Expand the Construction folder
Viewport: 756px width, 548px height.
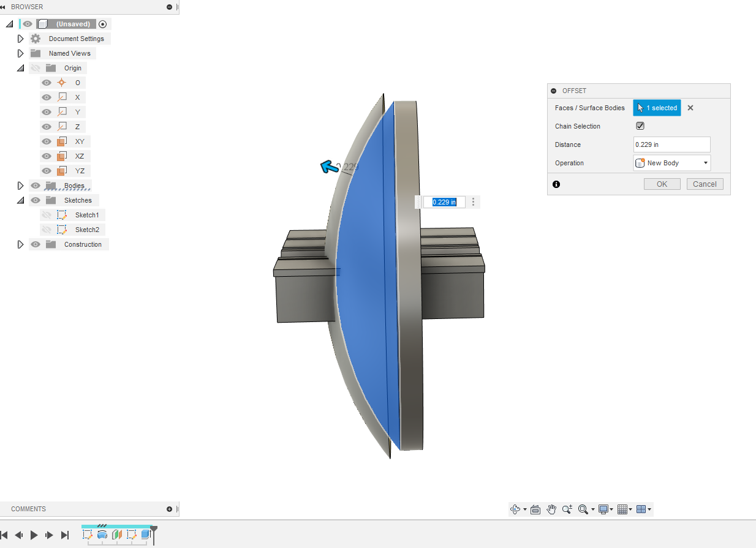[20, 244]
